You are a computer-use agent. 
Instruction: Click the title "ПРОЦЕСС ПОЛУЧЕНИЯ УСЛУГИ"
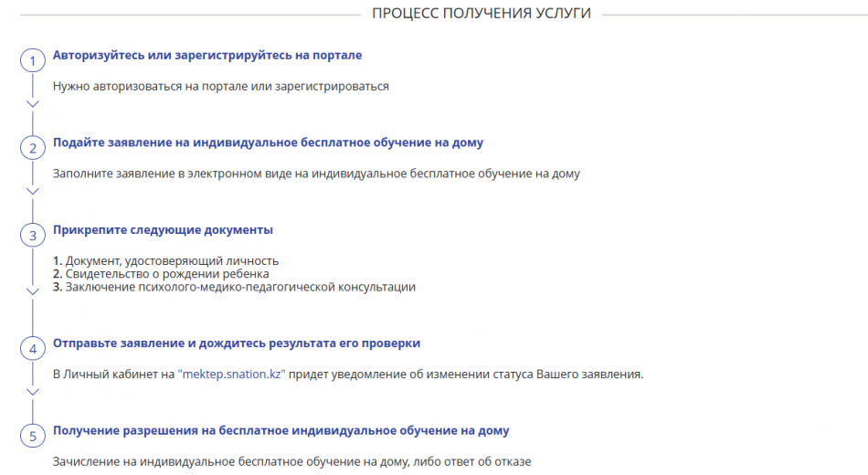coord(482,14)
